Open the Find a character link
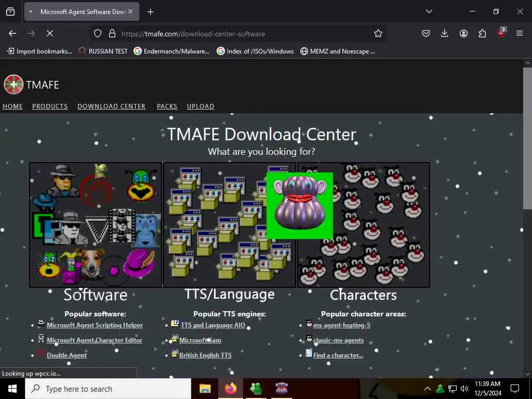Viewport: 532px width, 399px height. [338, 355]
